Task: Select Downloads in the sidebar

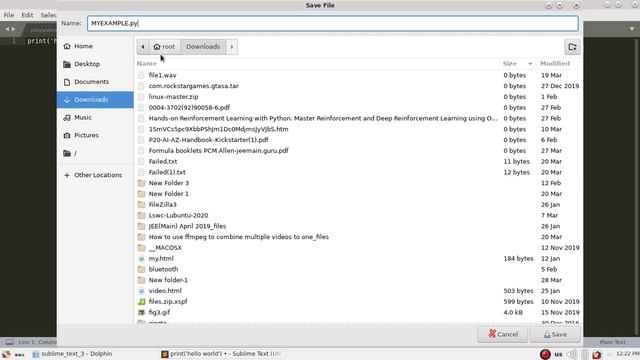Action: tap(95, 100)
